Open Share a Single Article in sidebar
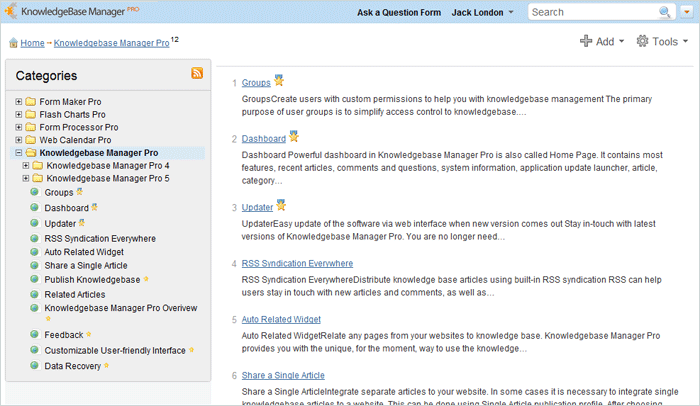 [86, 265]
